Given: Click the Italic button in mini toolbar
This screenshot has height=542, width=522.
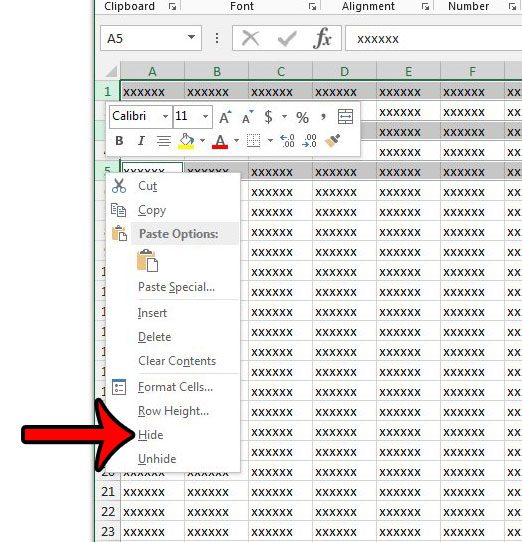Looking at the screenshot, I should pos(141,141).
